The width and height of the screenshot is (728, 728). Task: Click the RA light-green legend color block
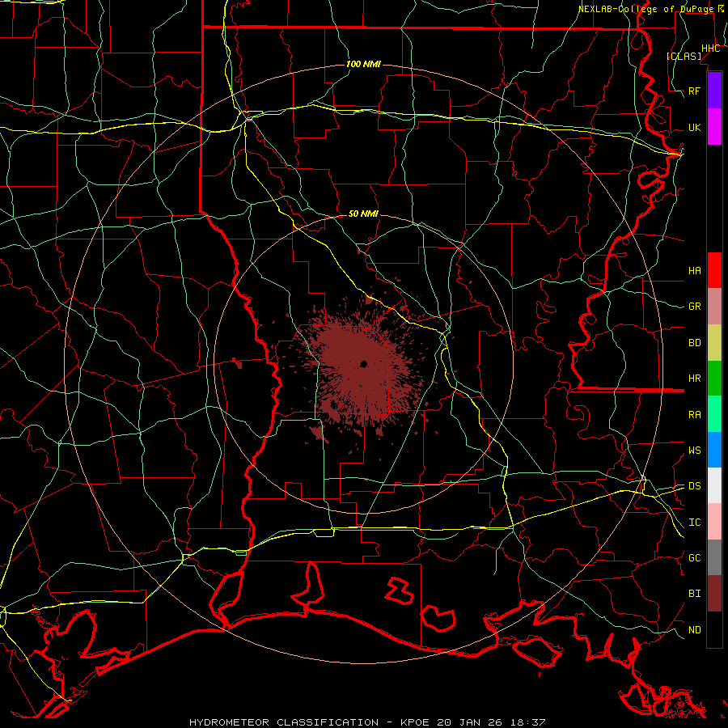(714, 414)
